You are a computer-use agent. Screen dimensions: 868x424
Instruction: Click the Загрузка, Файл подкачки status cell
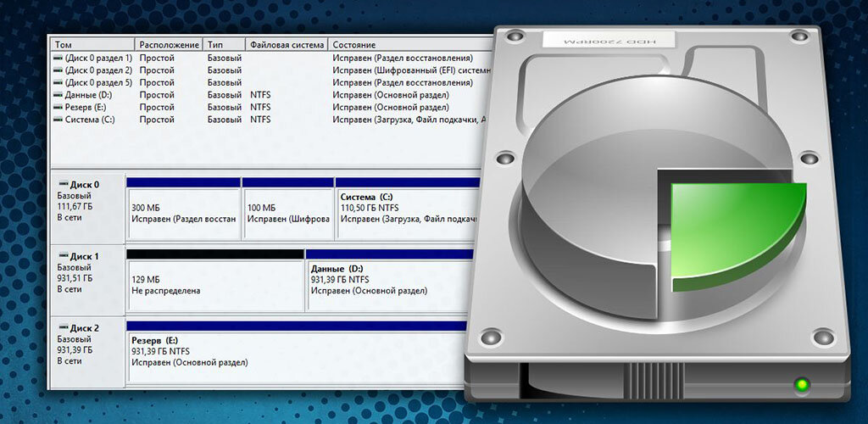point(409,119)
